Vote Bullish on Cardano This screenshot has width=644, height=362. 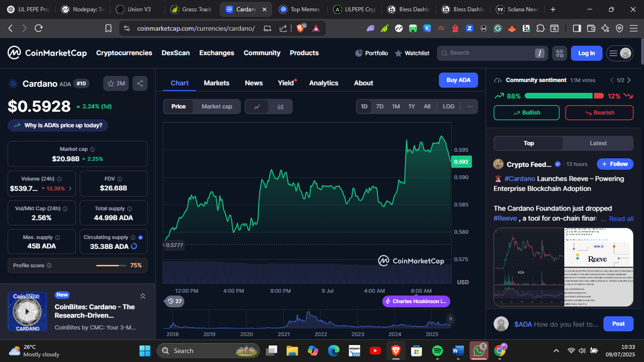pos(527,113)
